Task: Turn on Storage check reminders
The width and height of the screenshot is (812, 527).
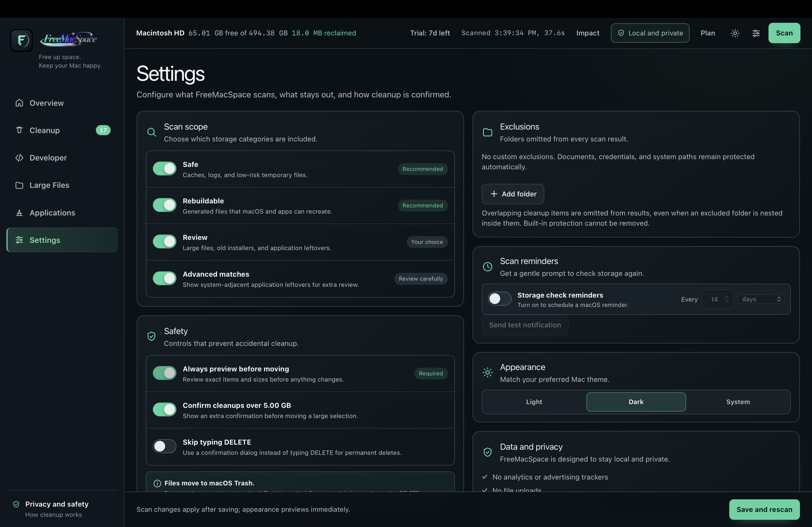Action: 499,299
